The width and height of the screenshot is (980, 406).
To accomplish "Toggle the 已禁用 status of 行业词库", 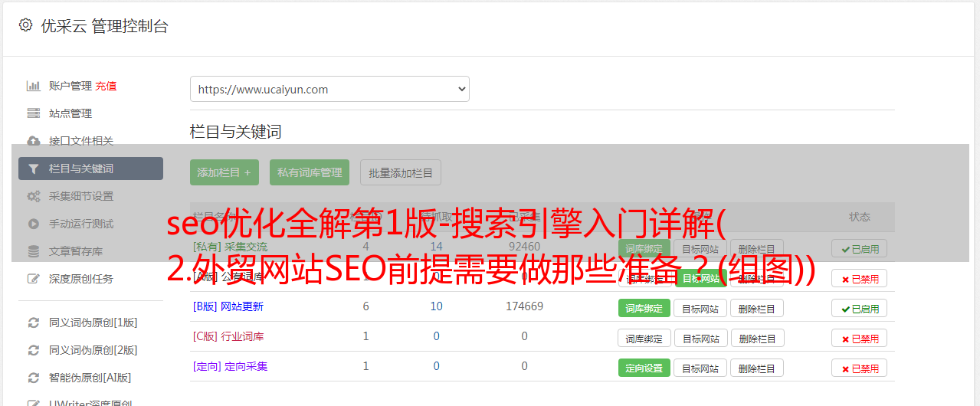I will (x=860, y=338).
